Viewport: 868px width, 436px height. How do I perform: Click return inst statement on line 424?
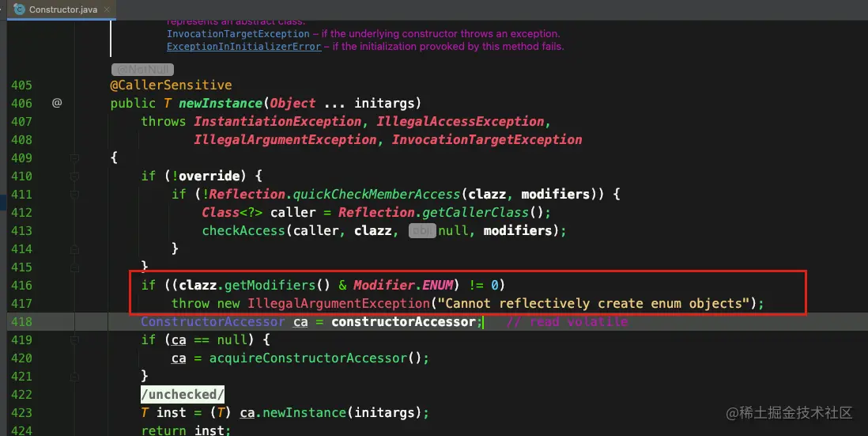(186, 430)
